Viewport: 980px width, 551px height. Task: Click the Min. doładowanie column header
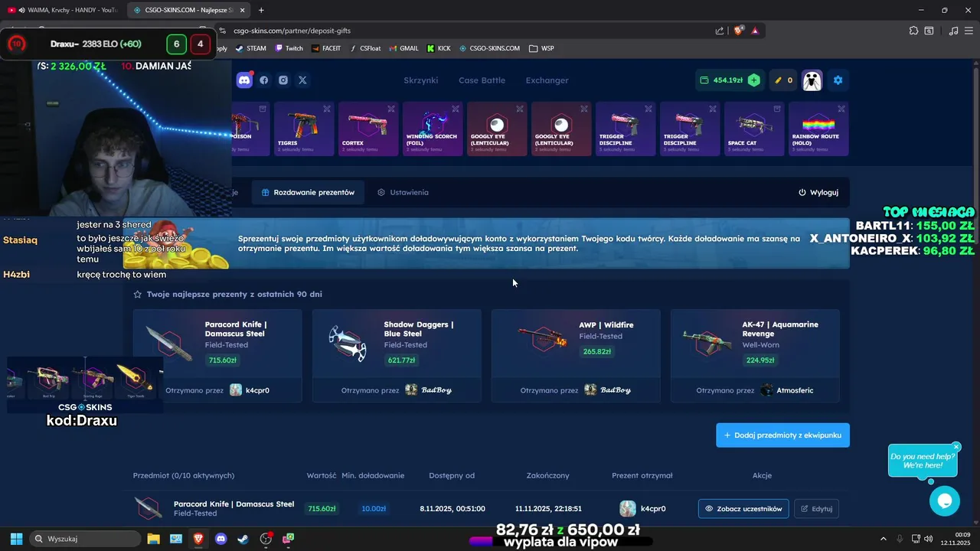[x=373, y=475]
